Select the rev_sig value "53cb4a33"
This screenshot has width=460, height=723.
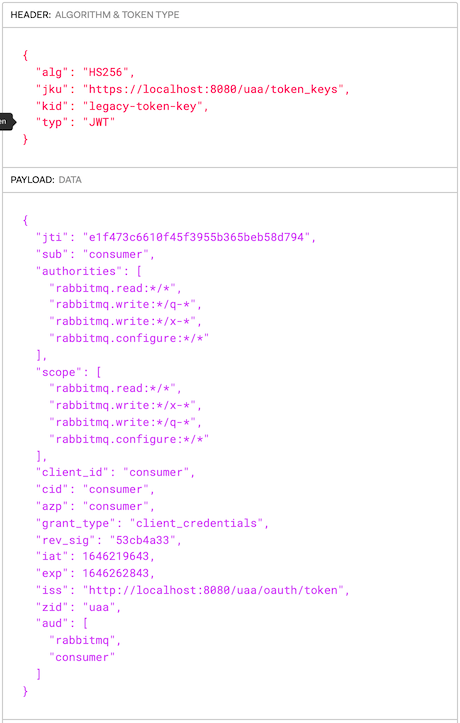(142, 539)
